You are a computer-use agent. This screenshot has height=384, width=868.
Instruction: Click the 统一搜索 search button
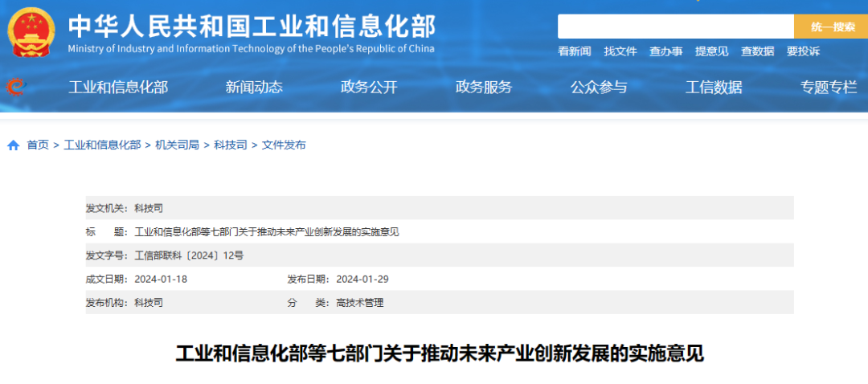[x=831, y=27]
